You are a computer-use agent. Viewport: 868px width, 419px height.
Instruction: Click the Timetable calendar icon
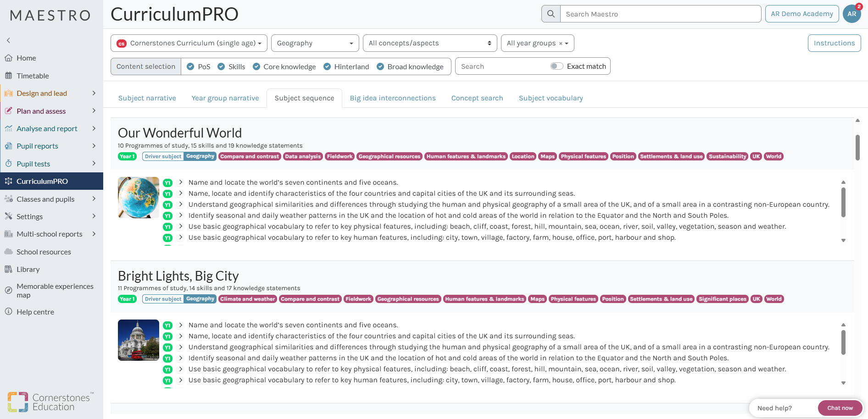click(x=8, y=76)
